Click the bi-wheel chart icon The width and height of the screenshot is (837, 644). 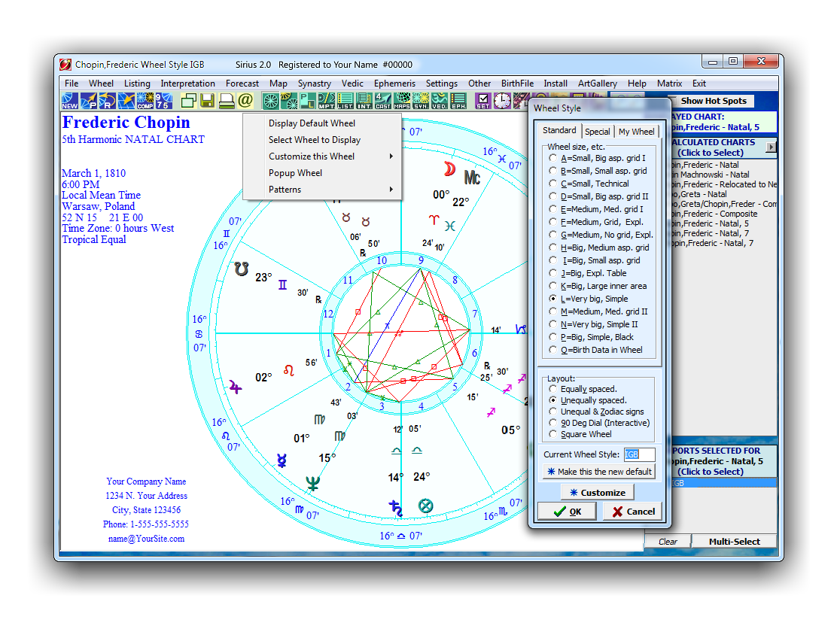pyautogui.click(x=289, y=101)
